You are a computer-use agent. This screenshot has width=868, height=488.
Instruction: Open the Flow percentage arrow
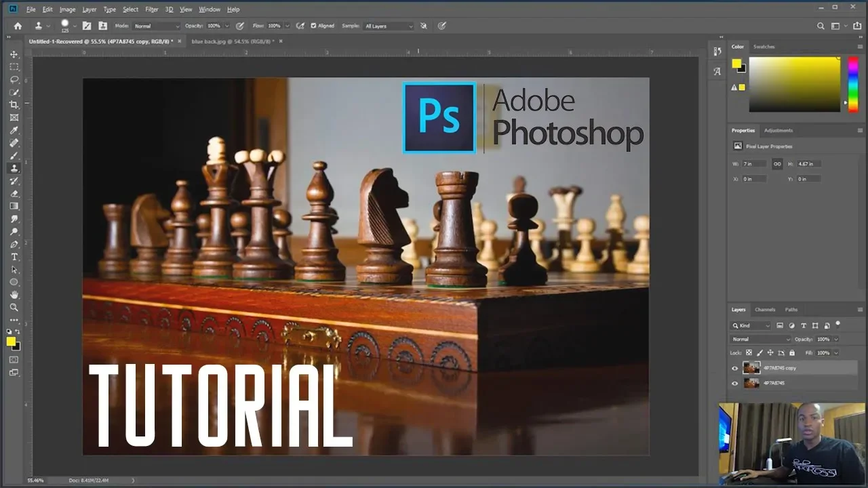click(287, 26)
